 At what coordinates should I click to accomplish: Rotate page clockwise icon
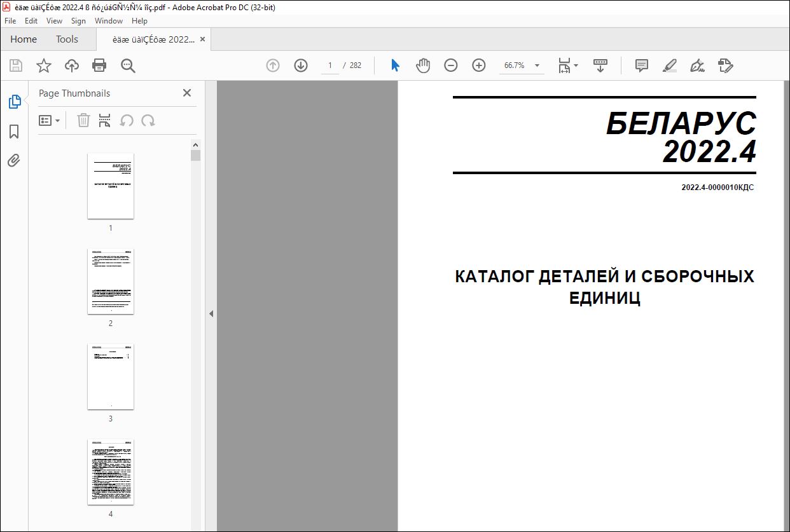pyautogui.click(x=148, y=120)
